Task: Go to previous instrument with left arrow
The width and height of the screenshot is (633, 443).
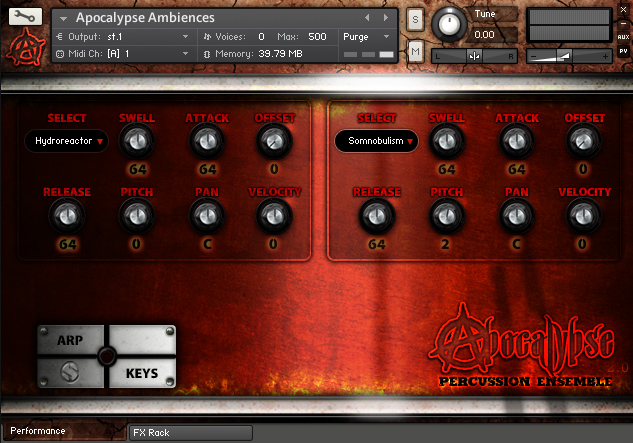Action: pos(367,18)
